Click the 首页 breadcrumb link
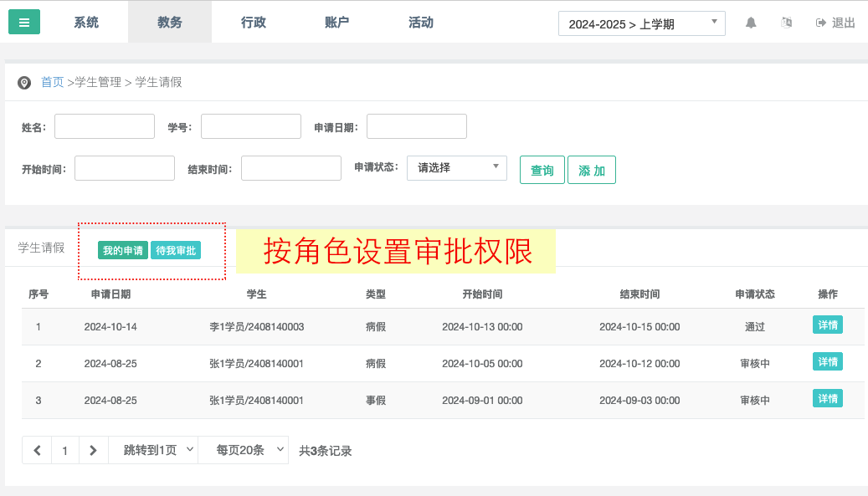The image size is (868, 496). click(52, 82)
